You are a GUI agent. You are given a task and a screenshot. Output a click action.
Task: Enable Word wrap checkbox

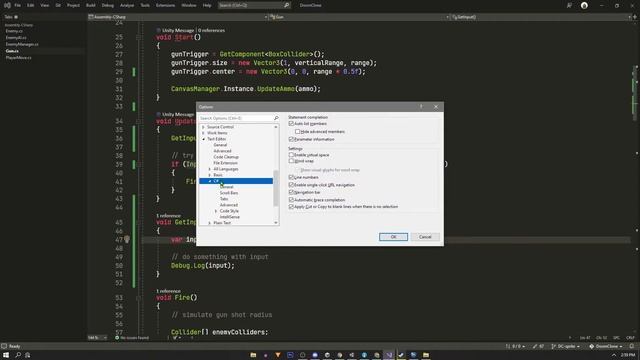(x=291, y=161)
